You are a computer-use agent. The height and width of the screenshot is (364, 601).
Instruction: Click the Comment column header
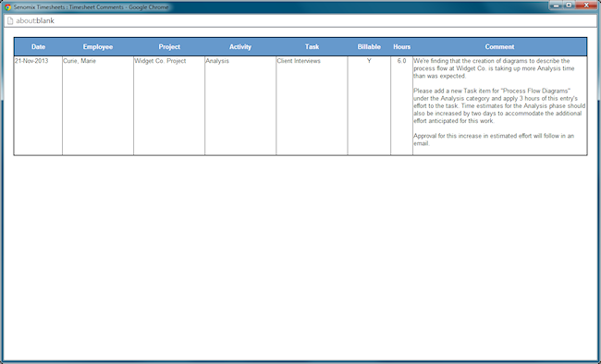coord(499,47)
